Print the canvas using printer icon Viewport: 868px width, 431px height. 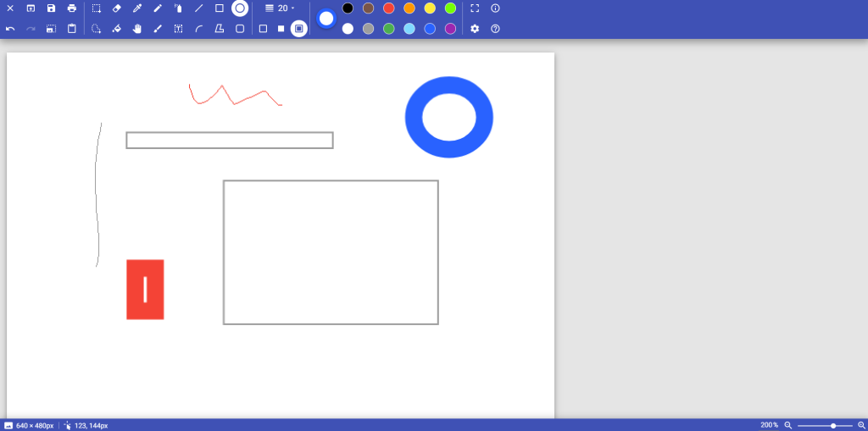pos(71,8)
